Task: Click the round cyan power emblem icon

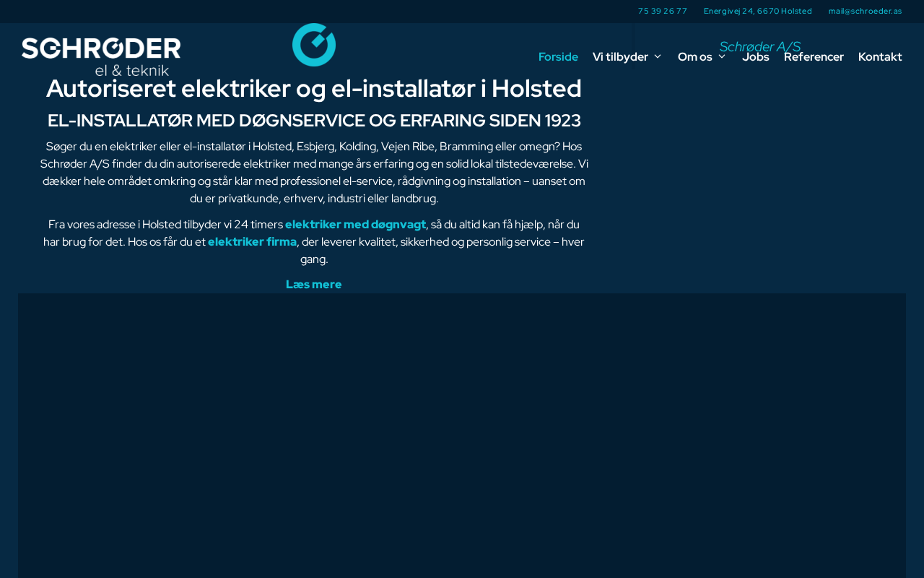Action: (314, 45)
